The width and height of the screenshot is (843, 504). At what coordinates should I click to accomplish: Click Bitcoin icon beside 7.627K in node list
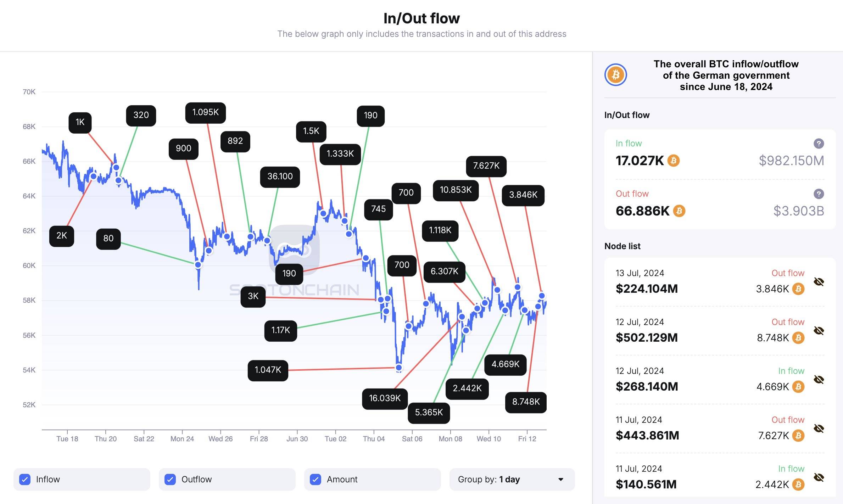pos(798,436)
